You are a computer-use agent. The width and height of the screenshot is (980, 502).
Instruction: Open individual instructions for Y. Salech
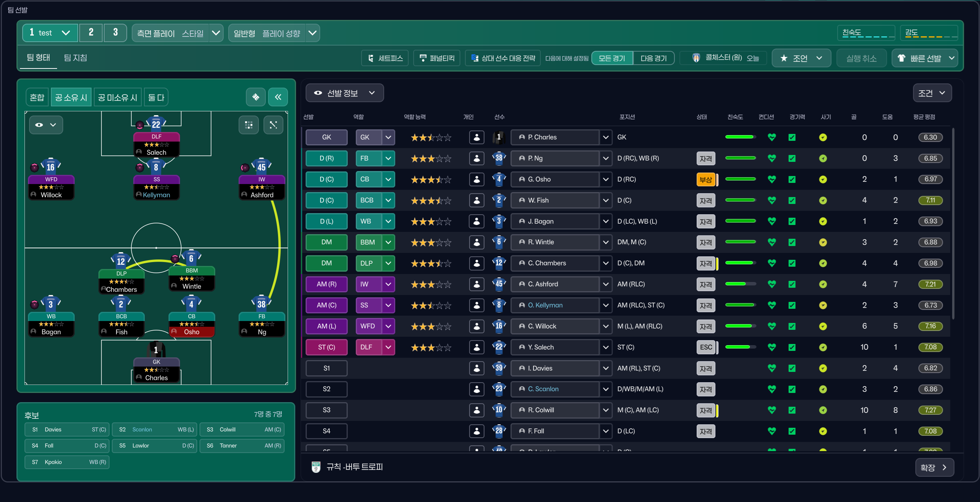[x=476, y=347]
